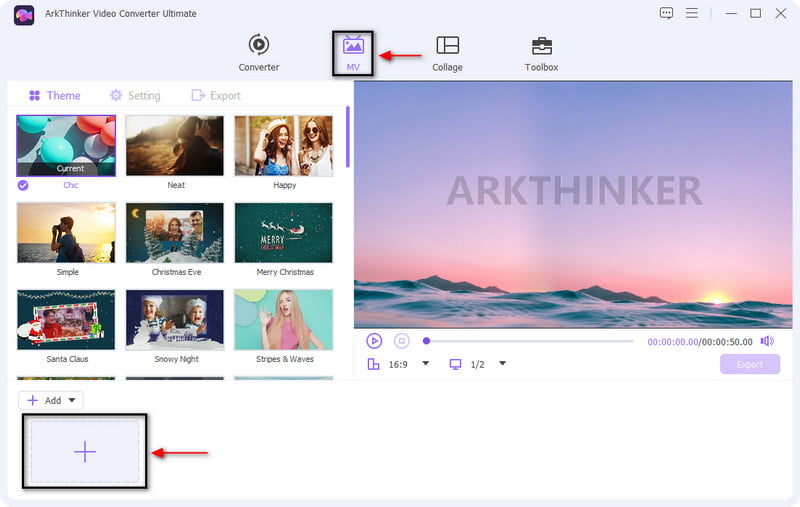Select the Snowy Night theme
The image size is (800, 507).
point(174,320)
